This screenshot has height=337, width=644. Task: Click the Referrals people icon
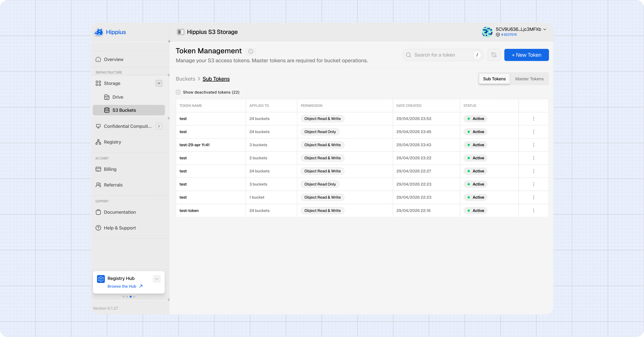click(x=98, y=185)
